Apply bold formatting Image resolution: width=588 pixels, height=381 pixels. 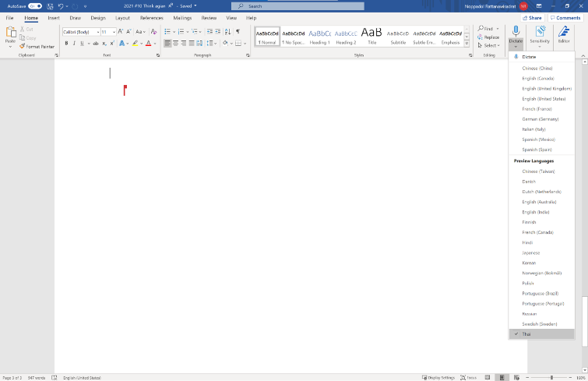(66, 43)
